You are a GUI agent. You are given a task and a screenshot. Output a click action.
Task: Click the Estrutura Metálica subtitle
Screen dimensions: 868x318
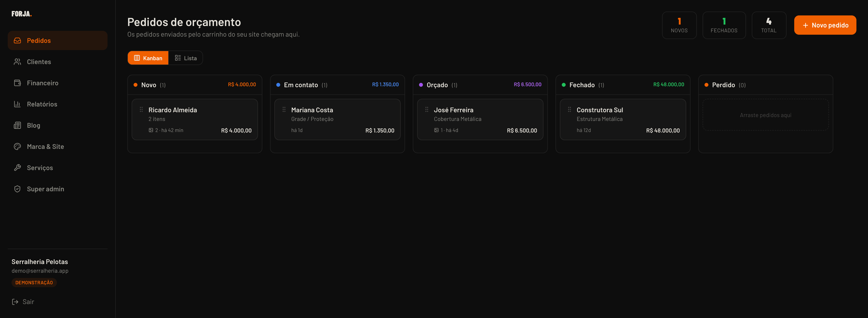click(x=599, y=119)
